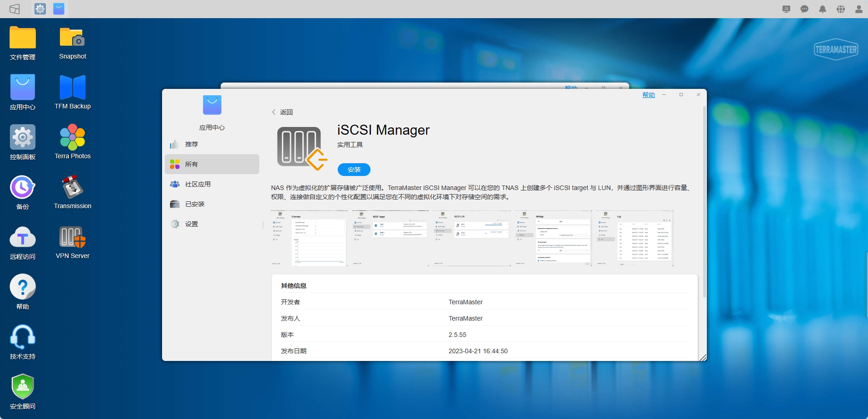Click the 安装 install button
Screen dimensions: 868x419
pos(354,170)
